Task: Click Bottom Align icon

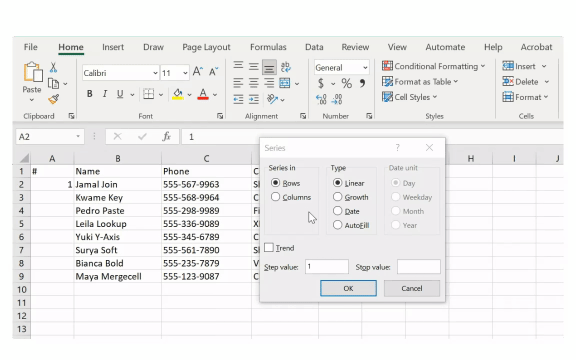Action: coord(269,67)
